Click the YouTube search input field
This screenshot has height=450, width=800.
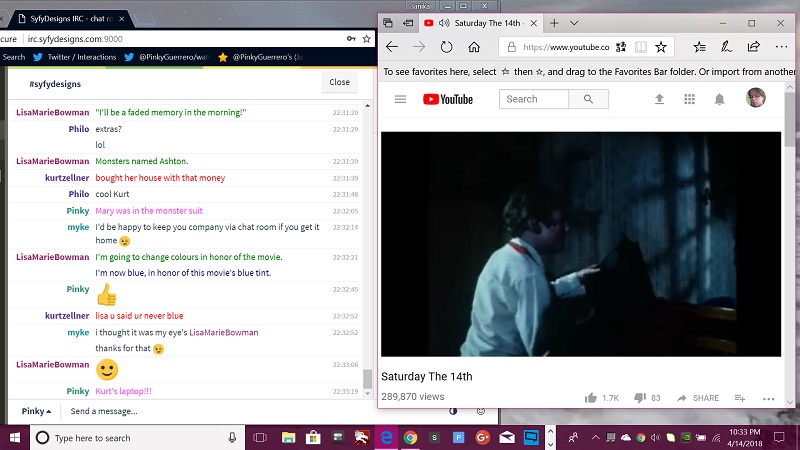(x=534, y=99)
